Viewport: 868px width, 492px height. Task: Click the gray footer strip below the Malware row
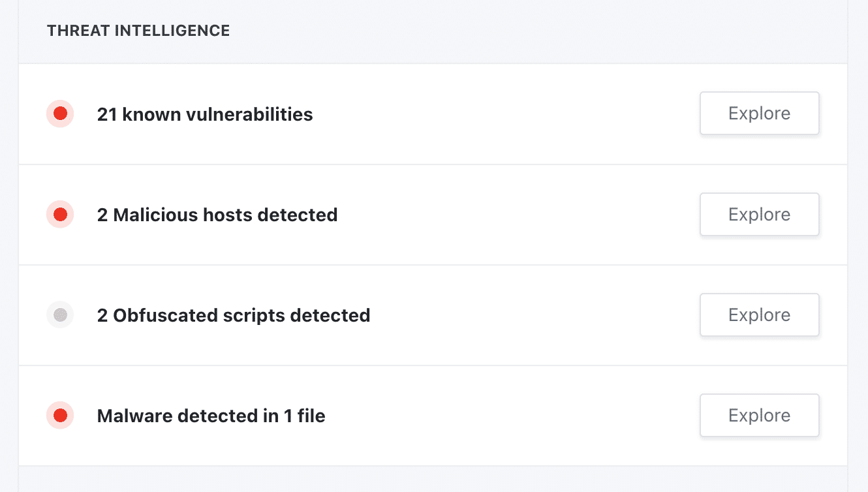(433, 479)
